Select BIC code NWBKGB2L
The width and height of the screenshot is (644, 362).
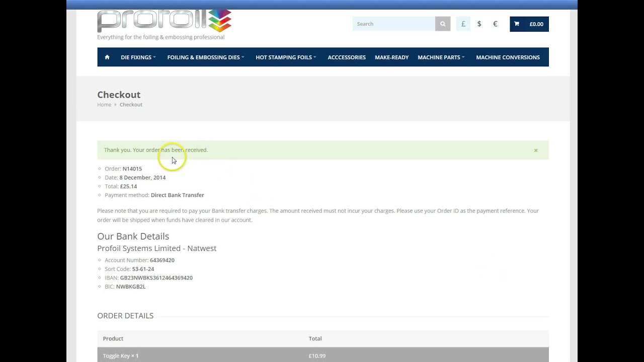click(x=131, y=287)
